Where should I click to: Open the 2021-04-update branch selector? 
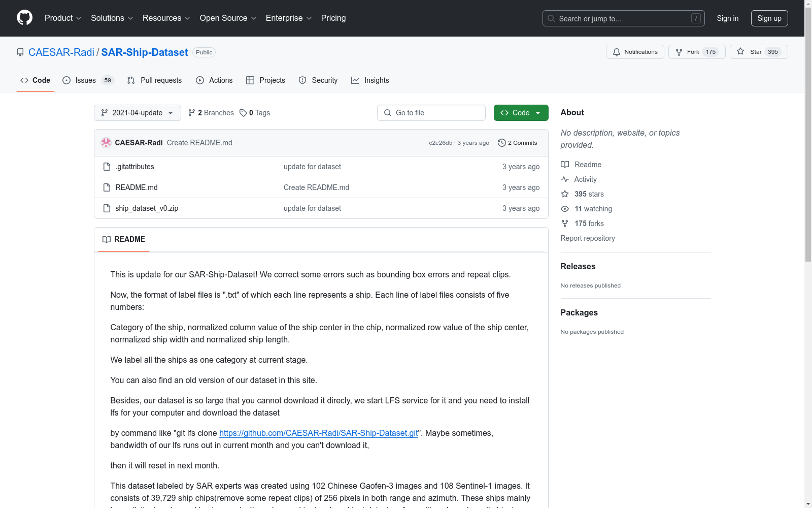tap(138, 113)
